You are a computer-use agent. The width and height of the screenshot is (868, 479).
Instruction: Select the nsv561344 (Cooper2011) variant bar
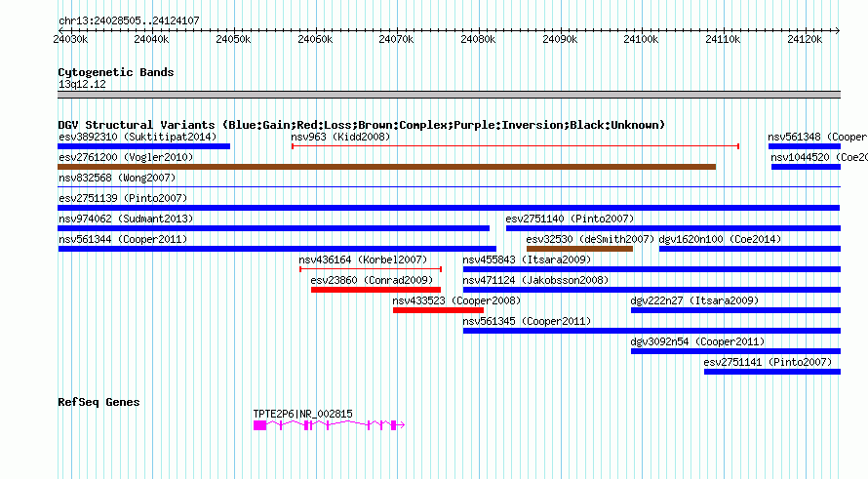tap(277, 249)
